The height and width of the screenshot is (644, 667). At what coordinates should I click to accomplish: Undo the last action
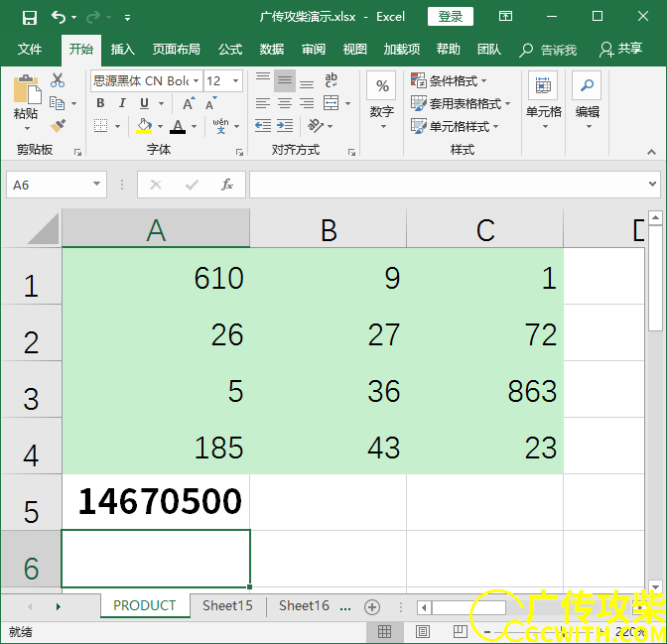(x=59, y=17)
